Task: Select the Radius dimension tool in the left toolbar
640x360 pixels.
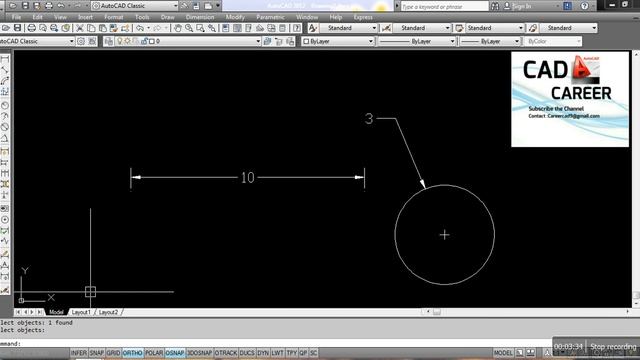Action: 4,105
